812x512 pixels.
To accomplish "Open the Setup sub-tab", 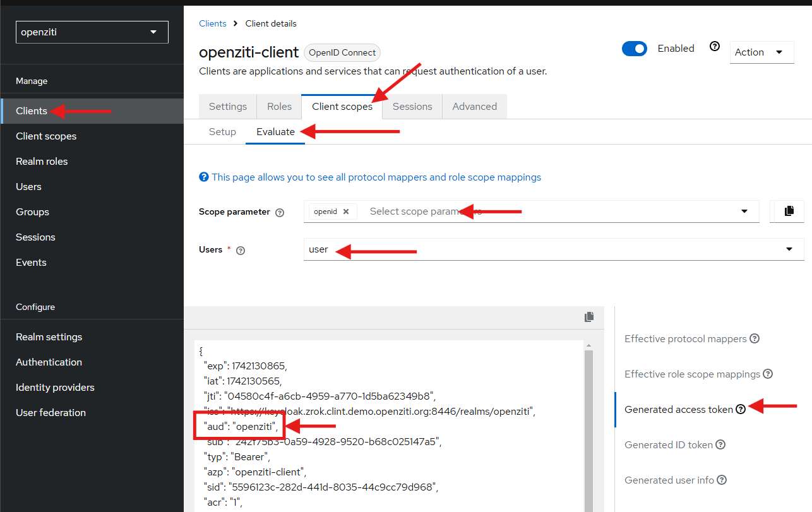I will pos(222,131).
